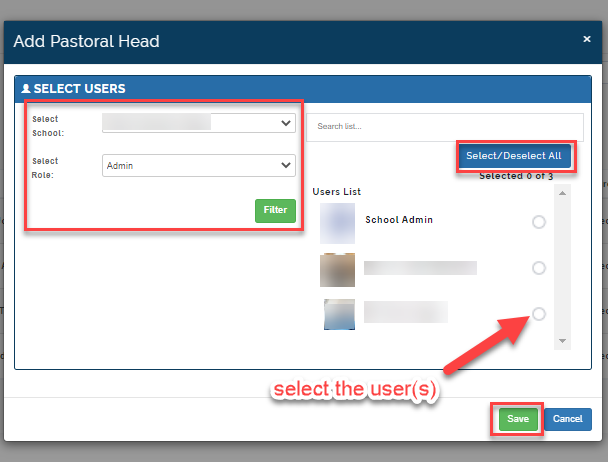Click the green Filter button

click(x=275, y=211)
